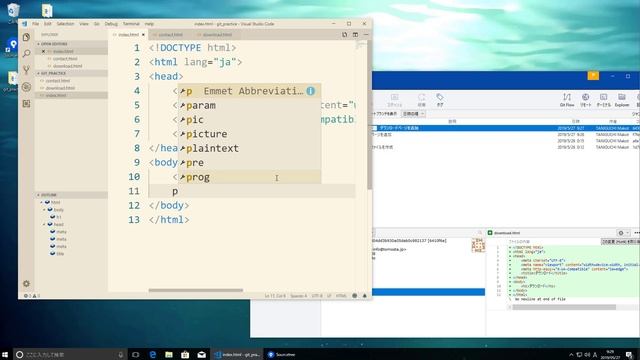Select the param suggestion in the Emmet list
Screen dimensions: 640x360
pyautogui.click(x=249, y=105)
